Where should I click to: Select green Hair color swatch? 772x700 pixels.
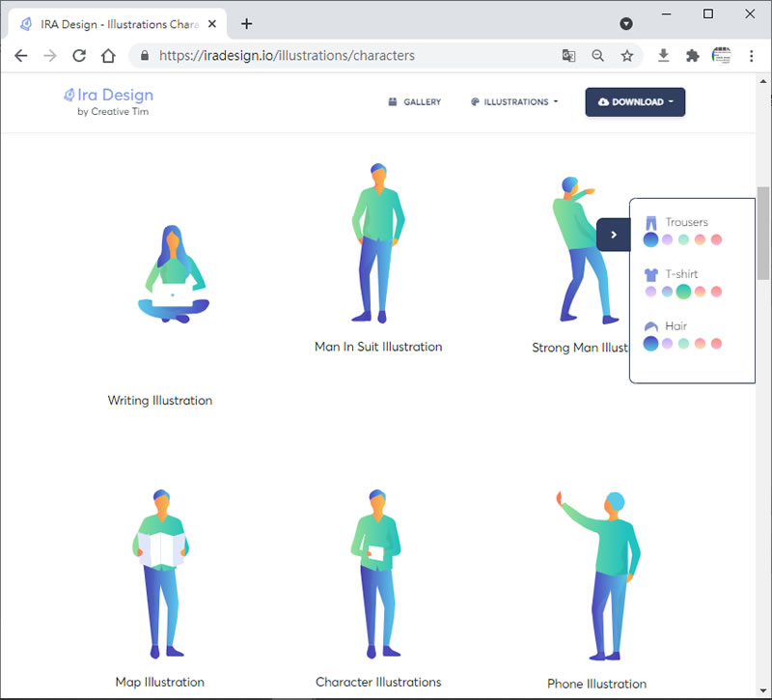683,344
